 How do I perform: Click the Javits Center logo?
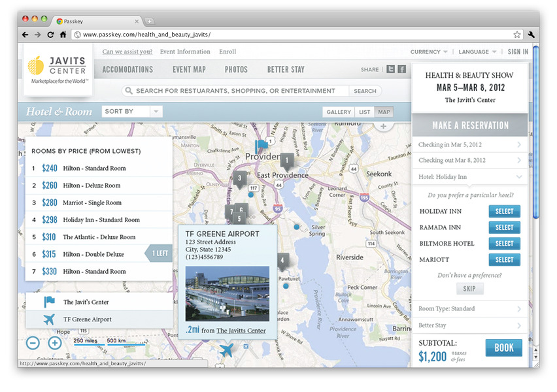(58, 70)
